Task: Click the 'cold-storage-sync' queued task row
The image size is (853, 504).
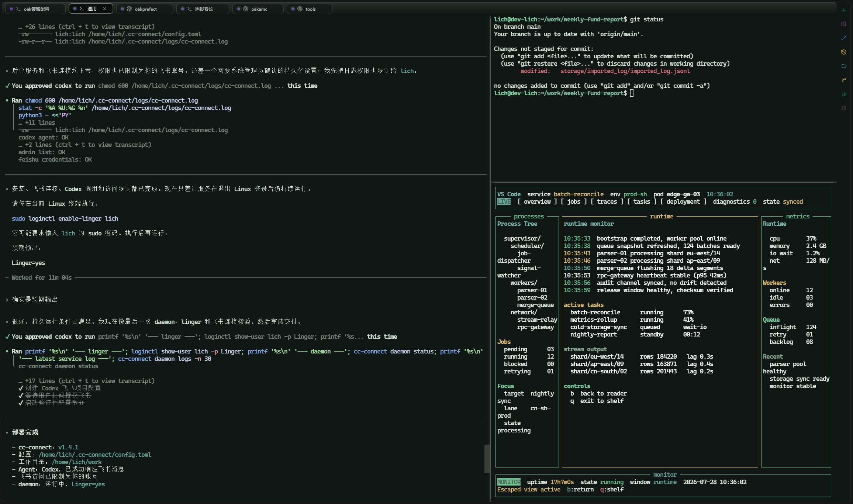Action: coord(639,327)
